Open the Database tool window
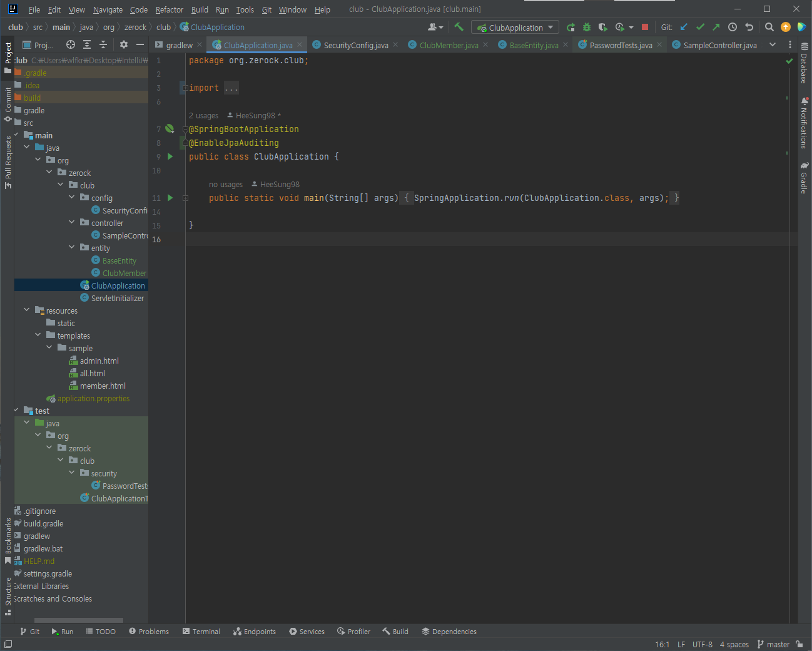 [804, 63]
